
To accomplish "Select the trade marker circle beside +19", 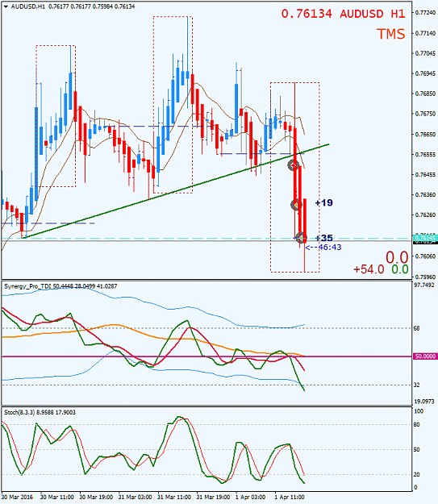I will click(296, 205).
